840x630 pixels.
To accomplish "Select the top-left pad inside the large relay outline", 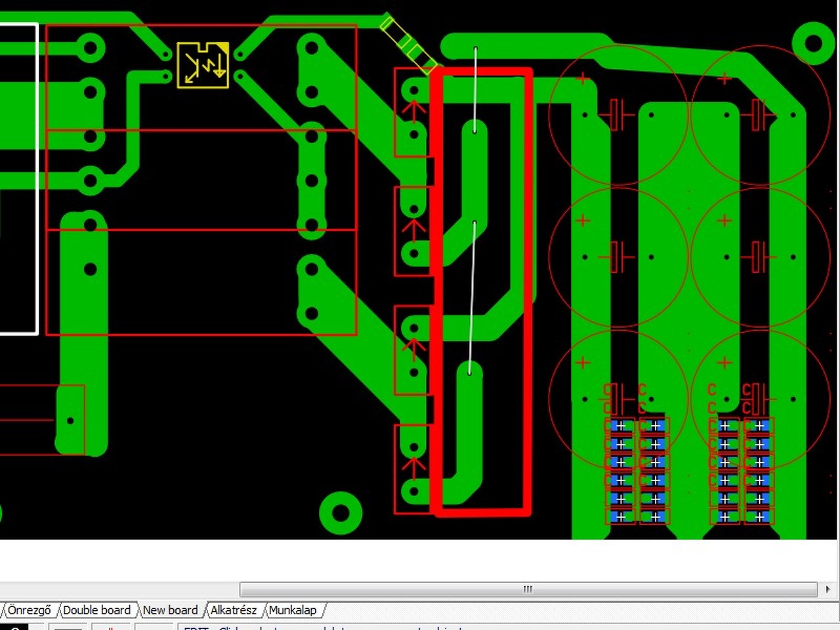I will click(91, 47).
